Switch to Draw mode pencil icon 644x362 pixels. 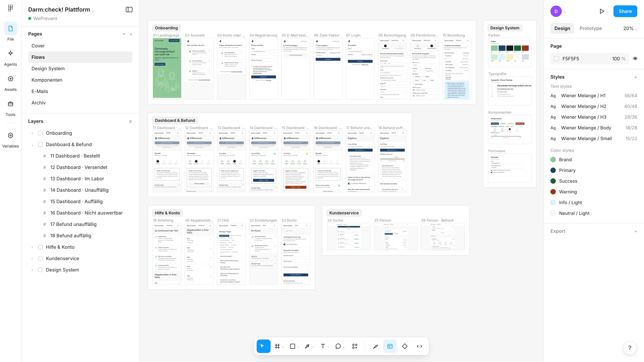(375, 346)
